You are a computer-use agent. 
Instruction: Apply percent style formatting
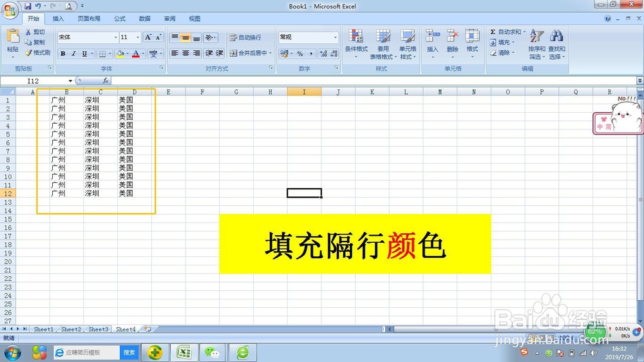[300, 53]
